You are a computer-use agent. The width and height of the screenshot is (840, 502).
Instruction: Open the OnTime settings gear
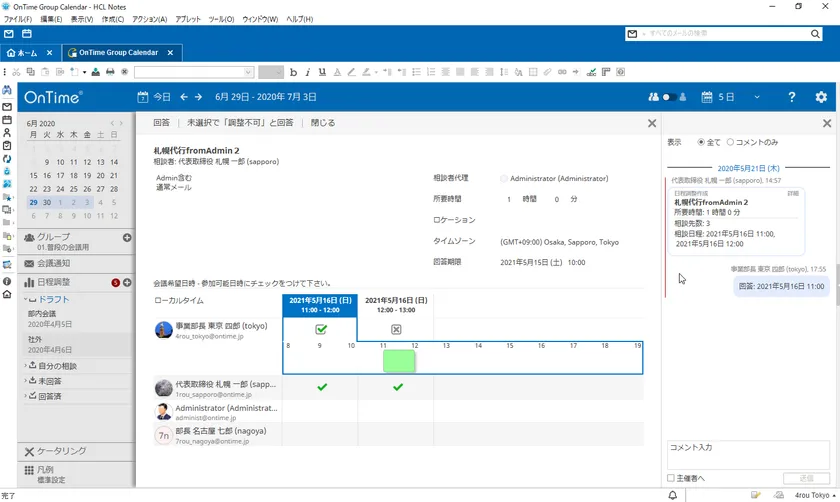click(821, 97)
